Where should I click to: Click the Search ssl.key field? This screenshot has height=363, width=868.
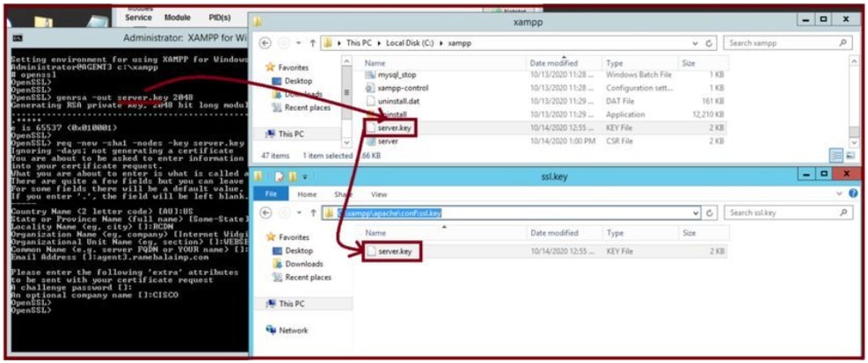pos(787,213)
